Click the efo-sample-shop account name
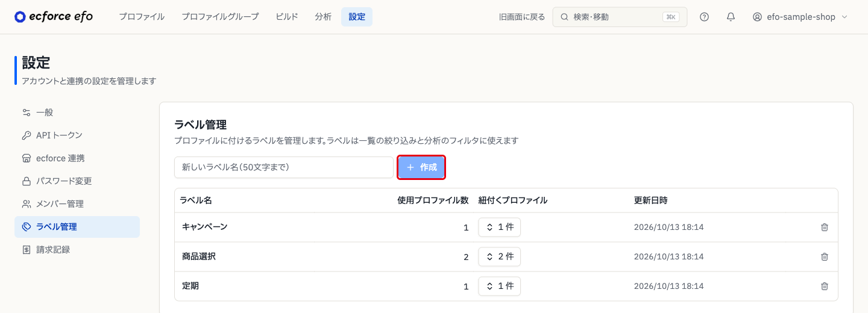Image resolution: width=868 pixels, height=313 pixels. click(801, 17)
